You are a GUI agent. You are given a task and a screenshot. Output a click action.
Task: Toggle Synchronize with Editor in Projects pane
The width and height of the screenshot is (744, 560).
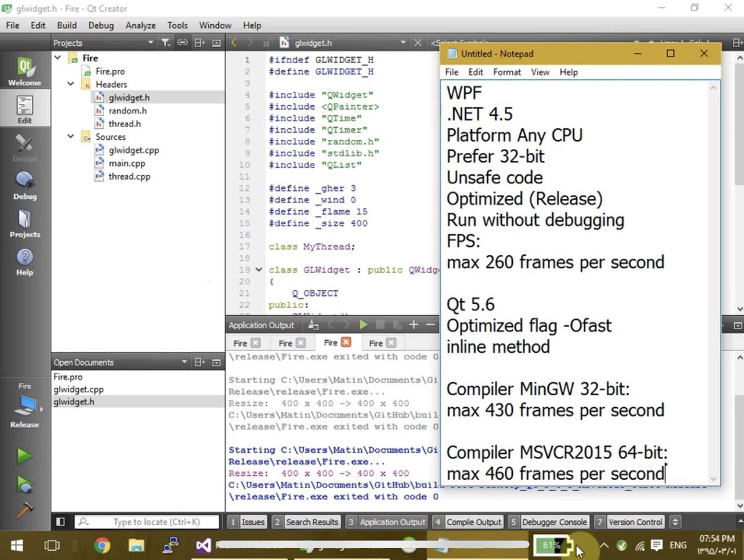tap(182, 43)
